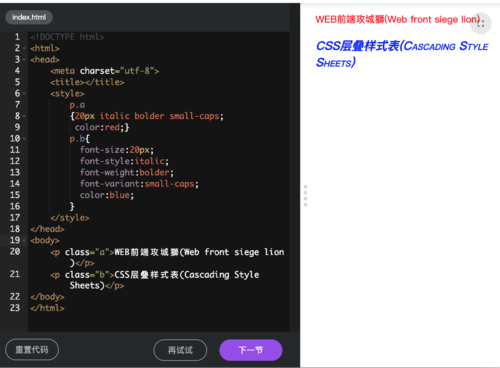Click the font-variant:small-caps declaration

coord(139,184)
